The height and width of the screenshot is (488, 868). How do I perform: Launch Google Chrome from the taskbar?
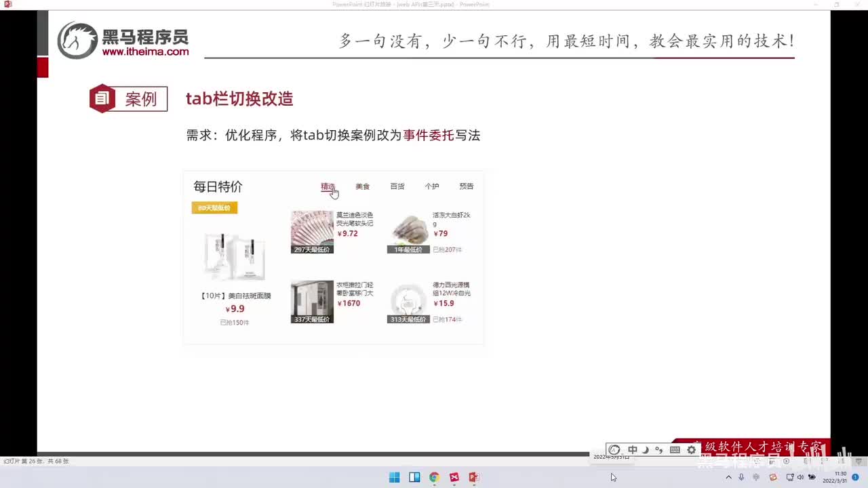[434, 477]
